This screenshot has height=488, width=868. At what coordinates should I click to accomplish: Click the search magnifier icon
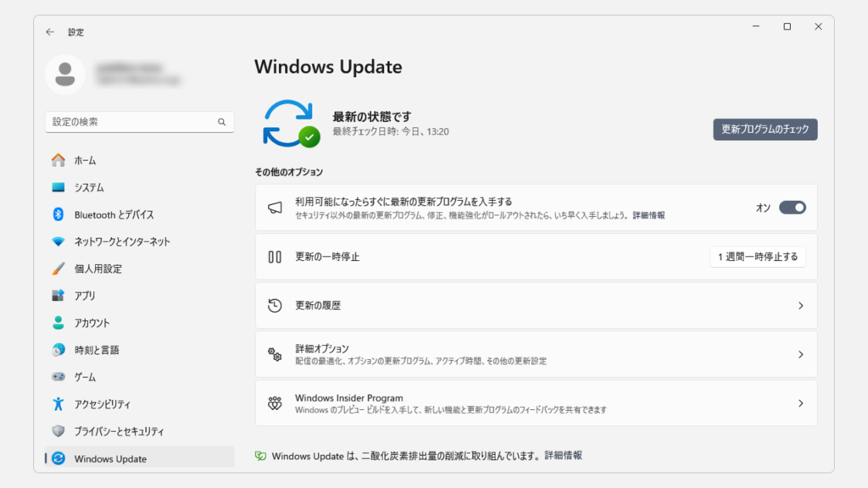click(x=221, y=122)
